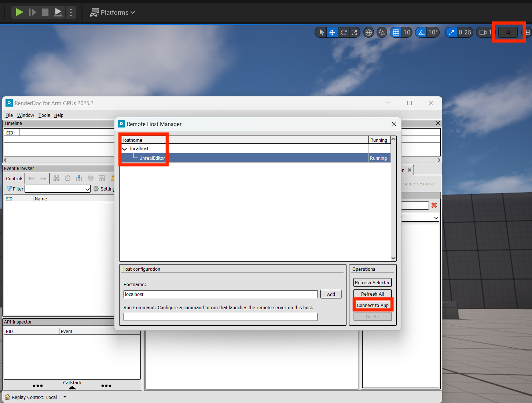Click the binoculars find event icon
Viewport: 532px width, 403px height.
pos(56,178)
